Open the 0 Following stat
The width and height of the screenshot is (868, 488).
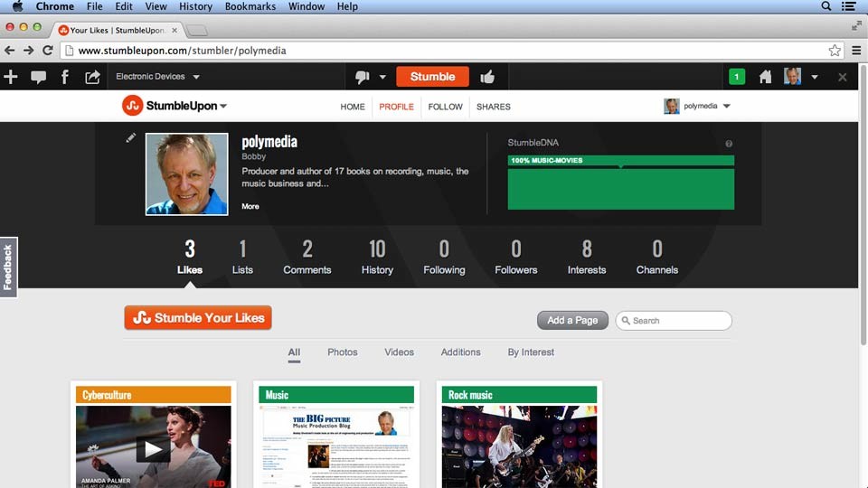pyautogui.click(x=444, y=258)
